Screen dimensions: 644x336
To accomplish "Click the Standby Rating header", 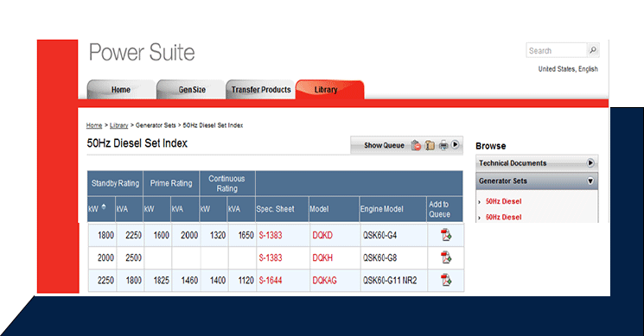I will click(x=115, y=183).
